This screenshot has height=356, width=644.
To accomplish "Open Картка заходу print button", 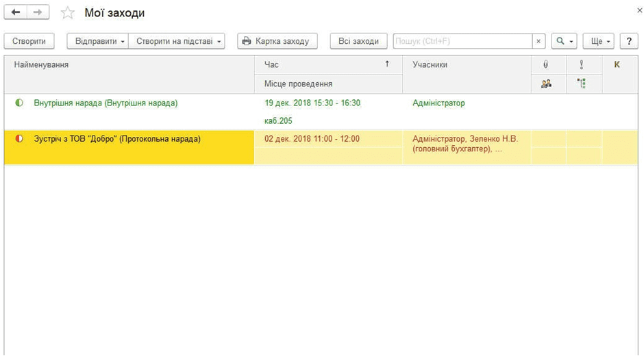I will click(277, 41).
